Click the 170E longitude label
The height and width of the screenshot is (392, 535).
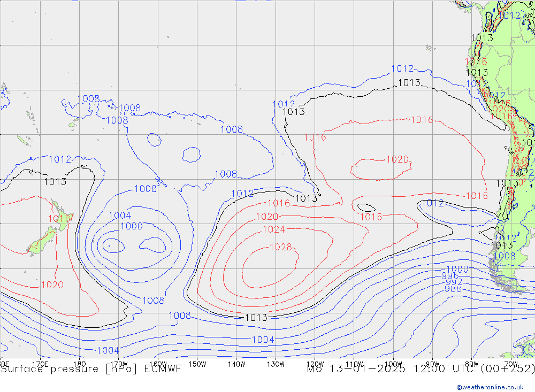[40, 364]
